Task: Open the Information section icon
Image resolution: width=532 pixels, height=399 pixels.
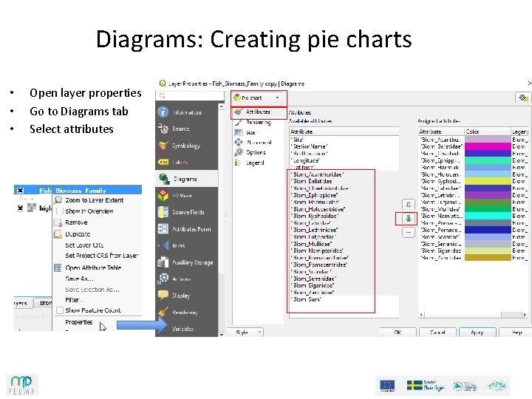Action: coord(163,112)
